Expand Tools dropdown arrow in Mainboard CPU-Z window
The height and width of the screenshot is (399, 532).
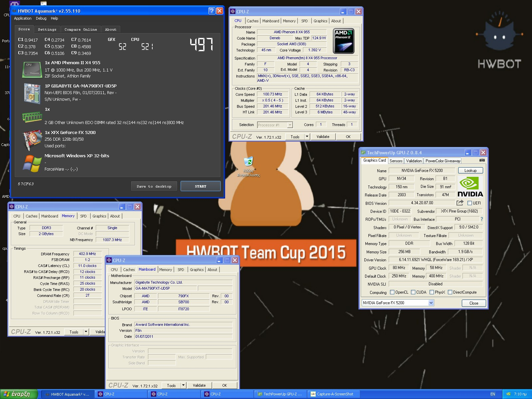point(183,385)
